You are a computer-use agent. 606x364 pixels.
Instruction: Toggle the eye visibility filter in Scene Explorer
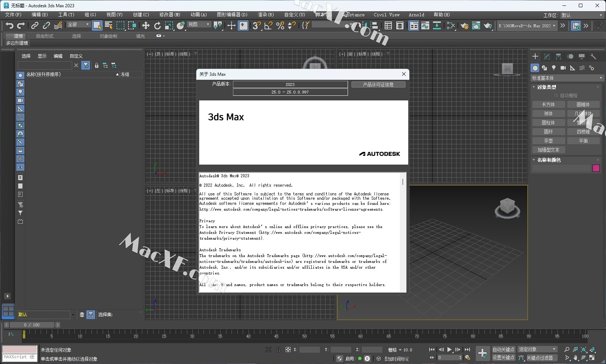pos(20,167)
